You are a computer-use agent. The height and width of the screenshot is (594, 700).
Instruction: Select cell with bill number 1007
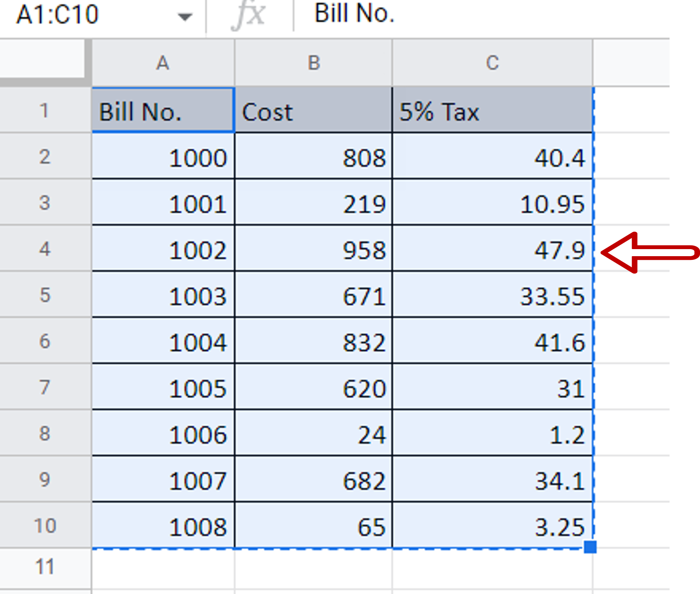click(163, 479)
